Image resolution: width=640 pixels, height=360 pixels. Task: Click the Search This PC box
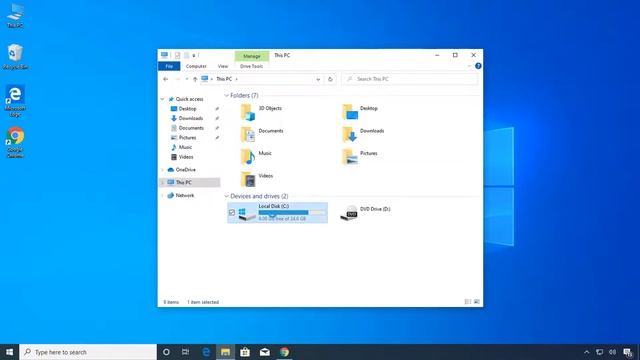click(409, 79)
